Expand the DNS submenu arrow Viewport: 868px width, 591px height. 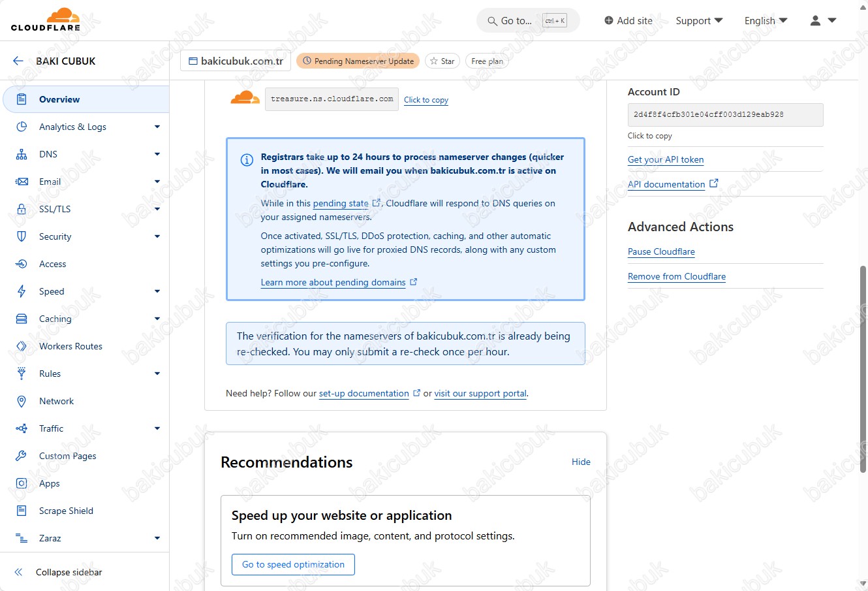coord(157,154)
